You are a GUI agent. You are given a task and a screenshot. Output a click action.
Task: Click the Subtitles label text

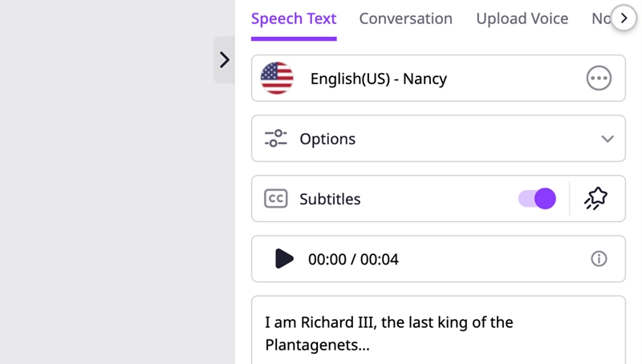tap(330, 199)
